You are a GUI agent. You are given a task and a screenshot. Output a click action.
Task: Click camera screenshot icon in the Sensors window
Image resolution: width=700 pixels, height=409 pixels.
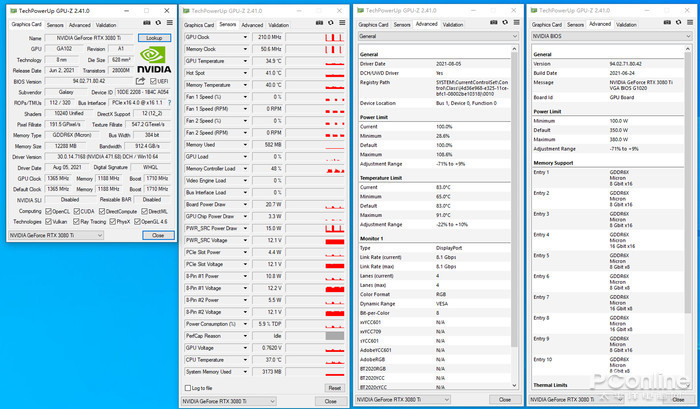320,23
